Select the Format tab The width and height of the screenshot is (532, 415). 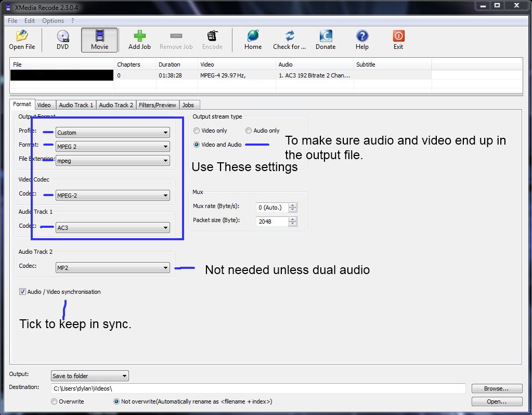click(x=22, y=104)
